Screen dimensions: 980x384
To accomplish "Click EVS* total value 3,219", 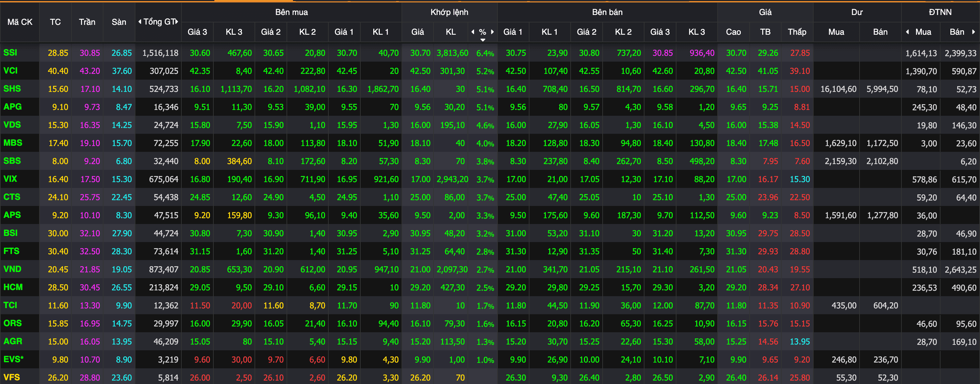I will click(x=168, y=359).
